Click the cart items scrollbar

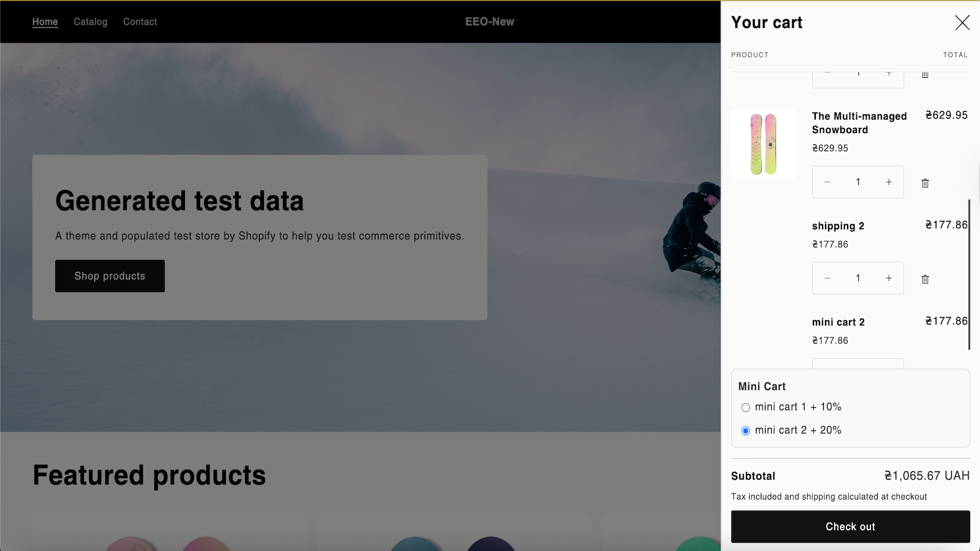tap(969, 274)
